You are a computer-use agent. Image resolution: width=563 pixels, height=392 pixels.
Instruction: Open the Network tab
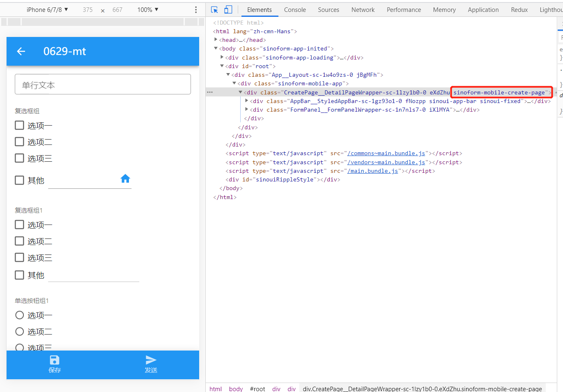(363, 10)
